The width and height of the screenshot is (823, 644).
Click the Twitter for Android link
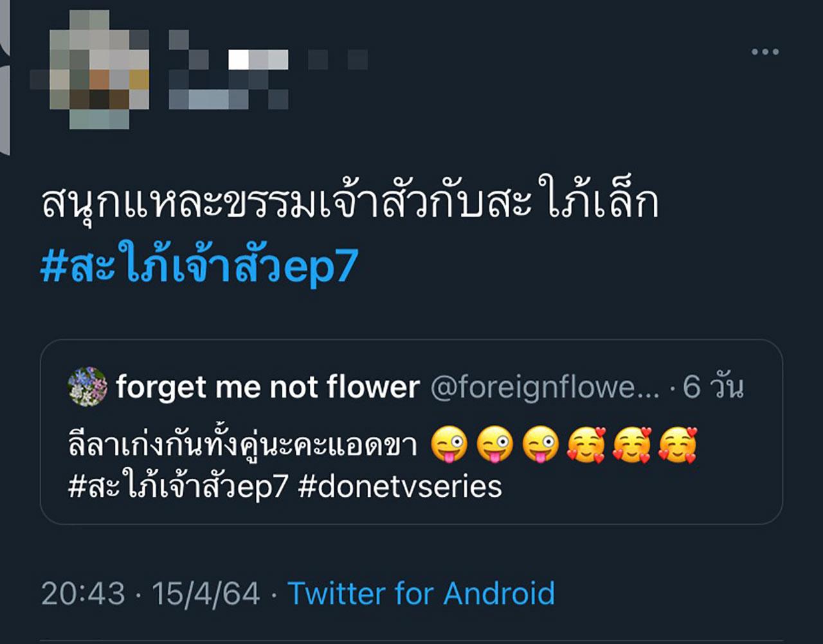[x=421, y=593]
